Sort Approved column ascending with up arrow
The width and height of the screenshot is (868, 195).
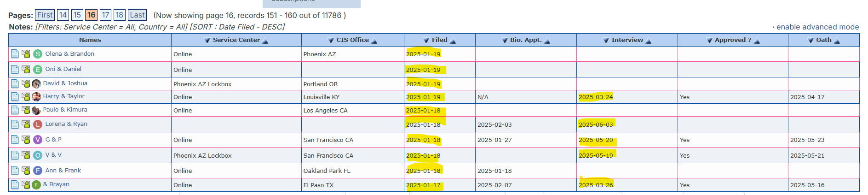[757, 41]
